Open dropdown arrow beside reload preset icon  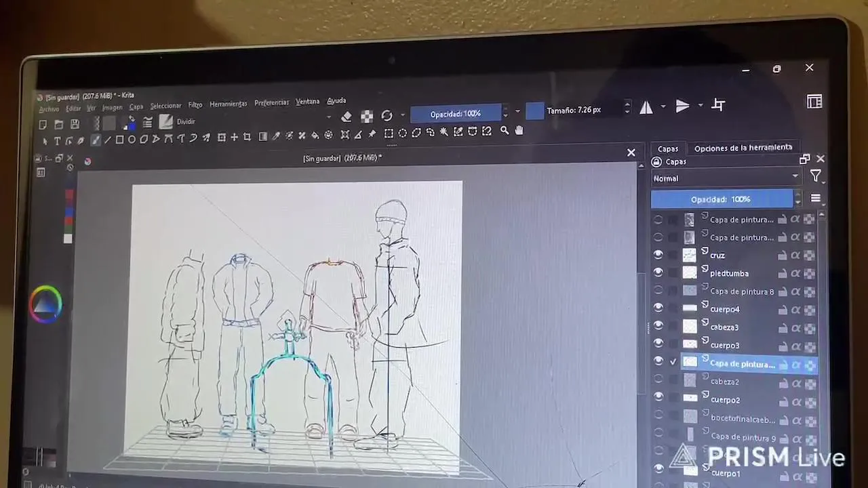point(402,115)
